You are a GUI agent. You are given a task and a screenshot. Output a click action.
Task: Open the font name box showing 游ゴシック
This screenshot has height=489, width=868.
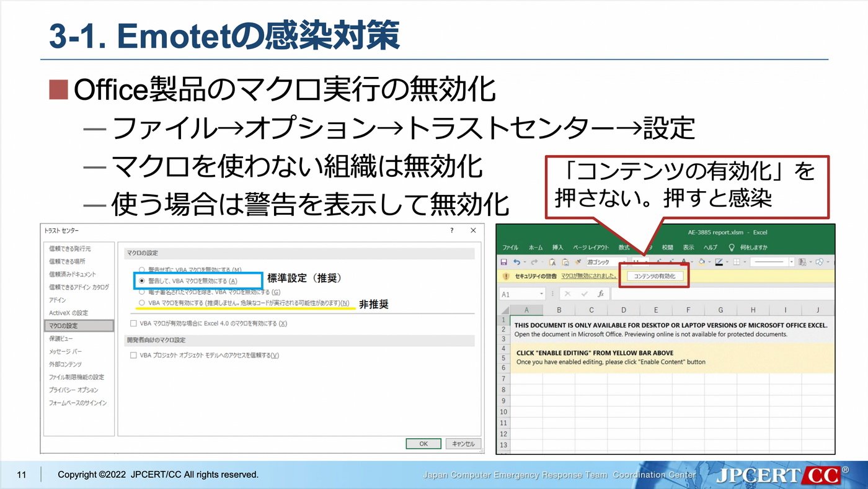606,262
